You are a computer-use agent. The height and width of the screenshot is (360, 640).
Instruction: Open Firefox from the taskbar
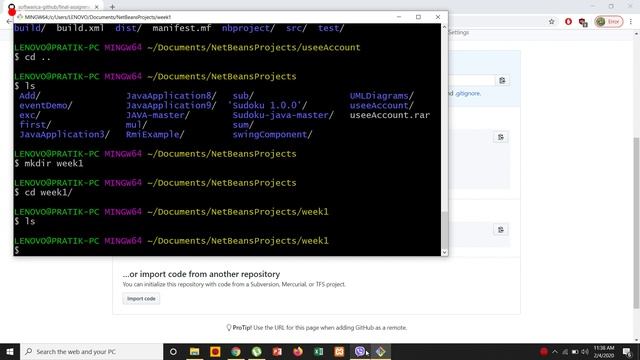[x=298, y=351]
